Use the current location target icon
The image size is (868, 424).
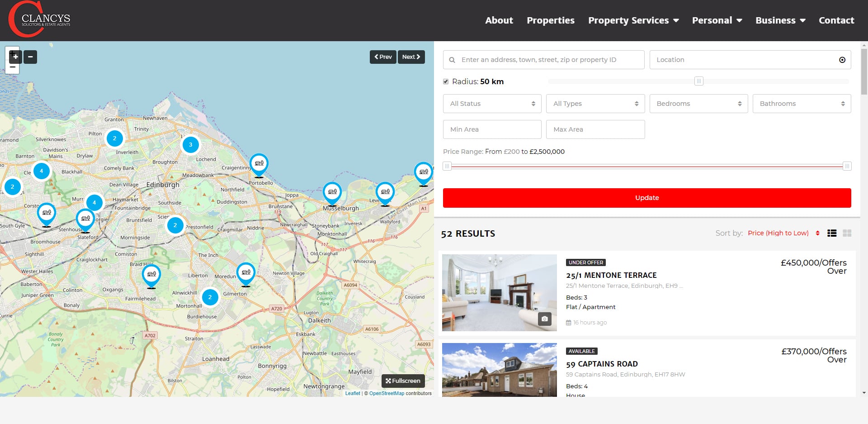coord(842,60)
